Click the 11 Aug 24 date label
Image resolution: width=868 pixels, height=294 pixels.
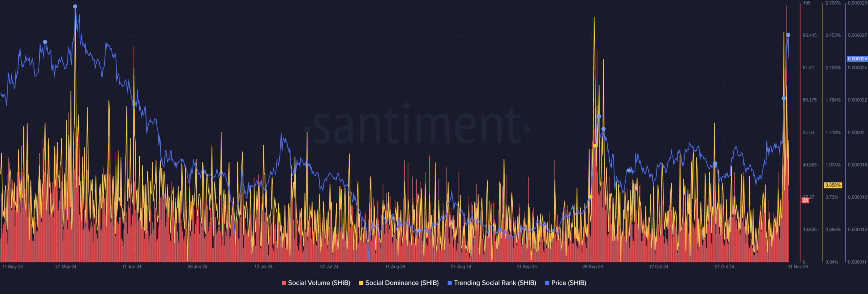(x=395, y=267)
